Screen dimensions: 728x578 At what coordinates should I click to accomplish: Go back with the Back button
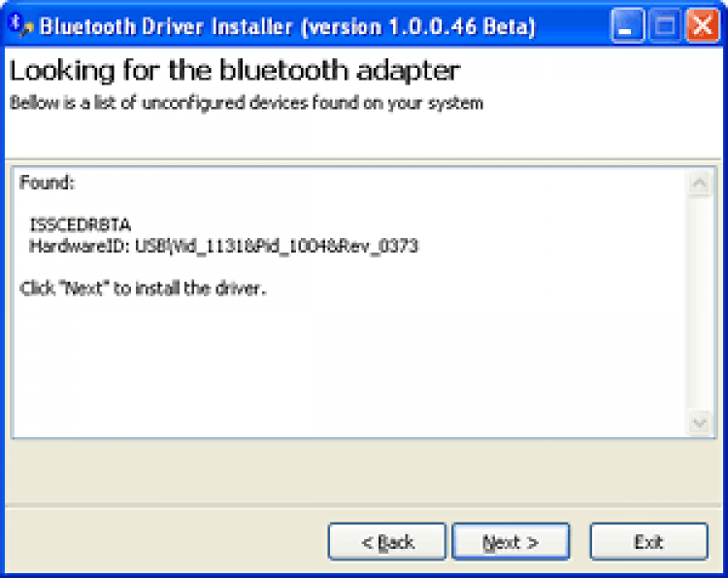click(x=386, y=542)
